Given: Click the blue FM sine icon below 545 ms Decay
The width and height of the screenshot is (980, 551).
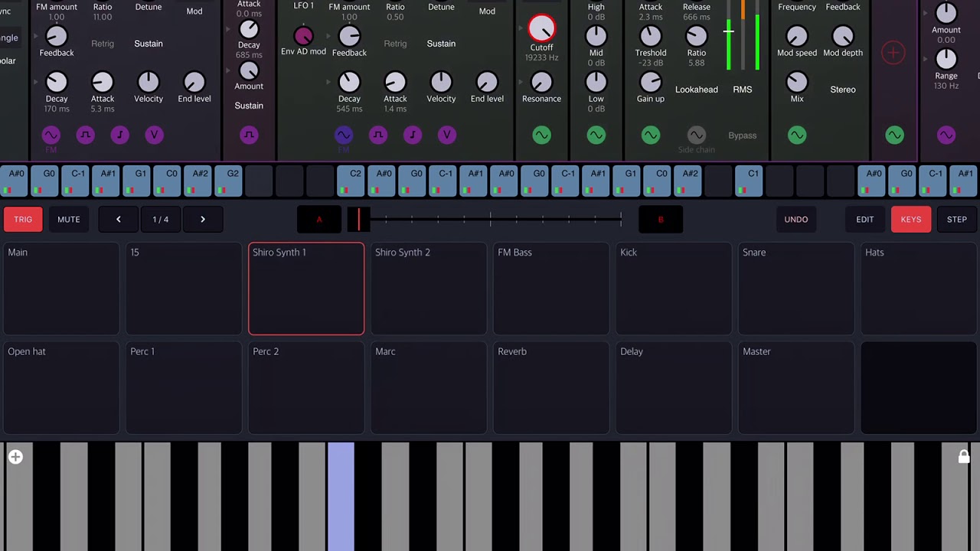Looking at the screenshot, I should click(x=344, y=135).
